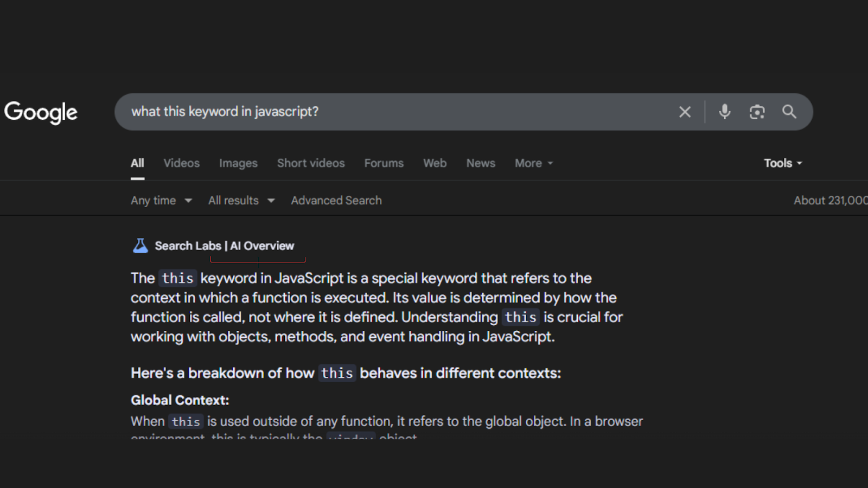Expand the More dropdown
The height and width of the screenshot is (488, 868).
point(534,163)
